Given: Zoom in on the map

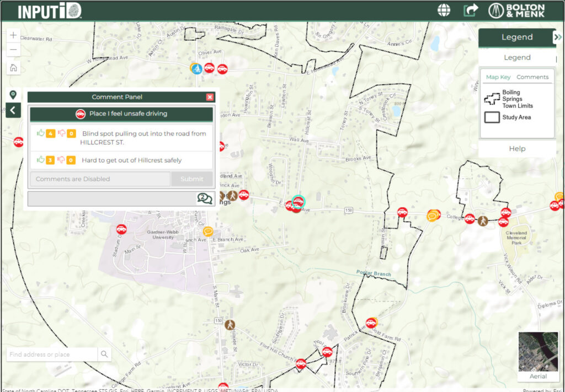Looking at the screenshot, I should (x=13, y=35).
